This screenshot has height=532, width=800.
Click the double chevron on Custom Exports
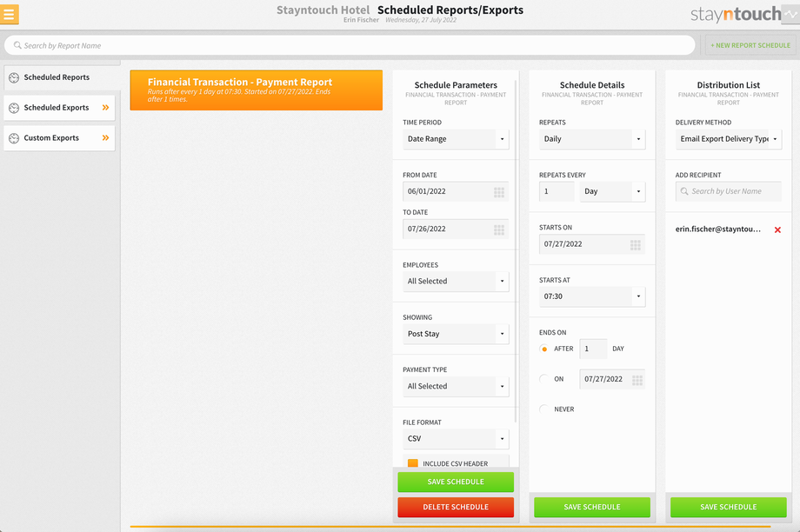coord(105,137)
